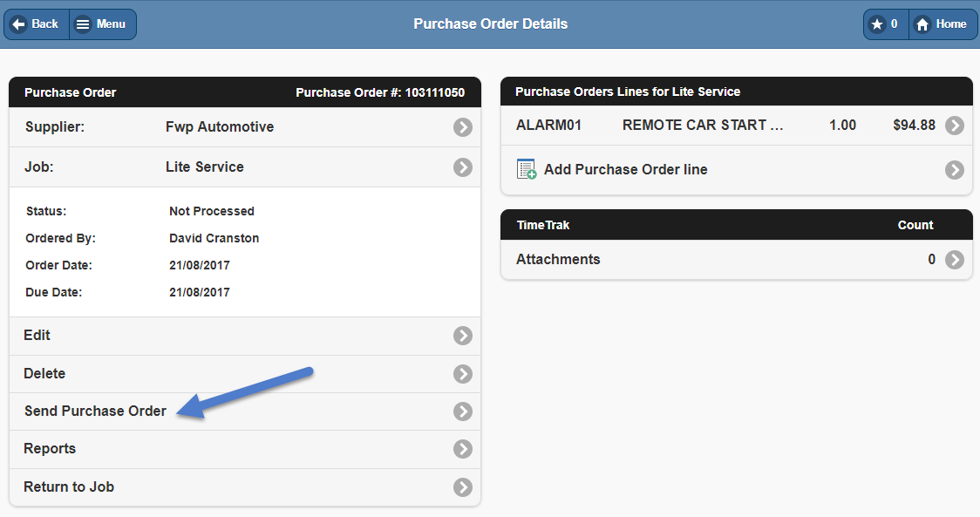Select Return to Job
The image size is (980, 517).
coord(69,487)
